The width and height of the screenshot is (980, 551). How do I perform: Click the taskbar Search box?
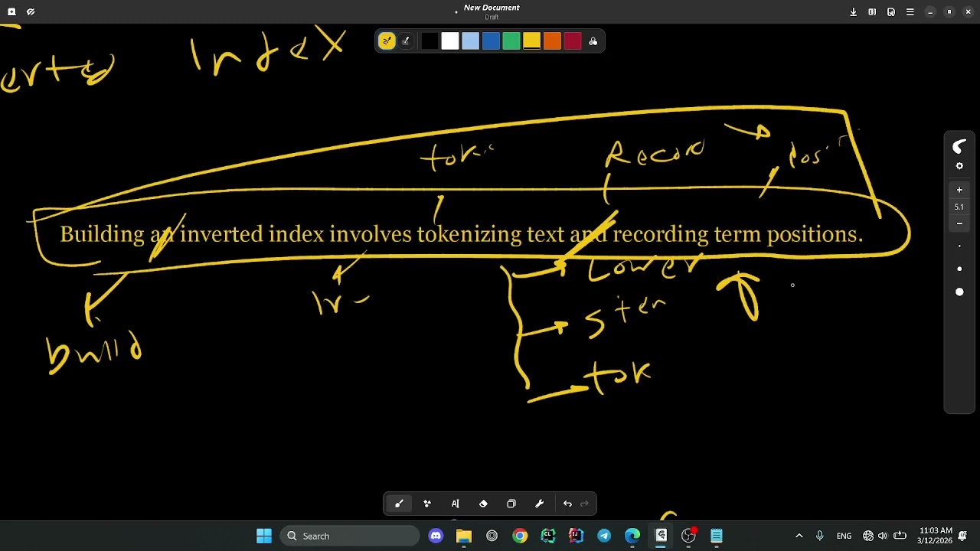pyautogui.click(x=350, y=536)
